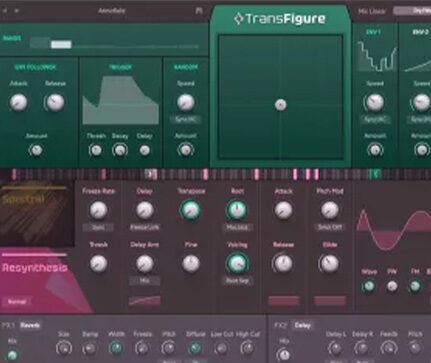Open the Random section Sync dropdown
Viewport: 431px width, 363px height.
pyautogui.click(x=186, y=120)
